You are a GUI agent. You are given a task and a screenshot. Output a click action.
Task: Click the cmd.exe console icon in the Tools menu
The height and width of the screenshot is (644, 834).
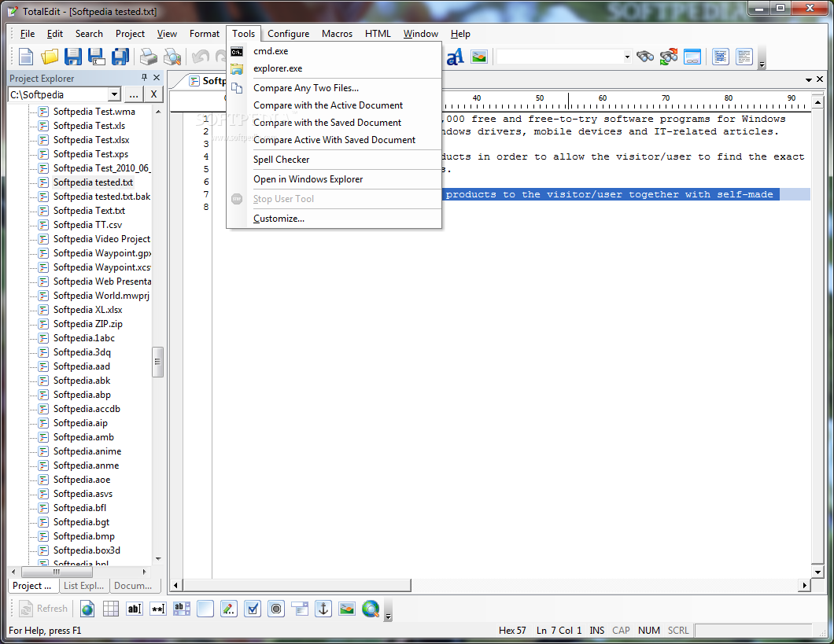(237, 52)
